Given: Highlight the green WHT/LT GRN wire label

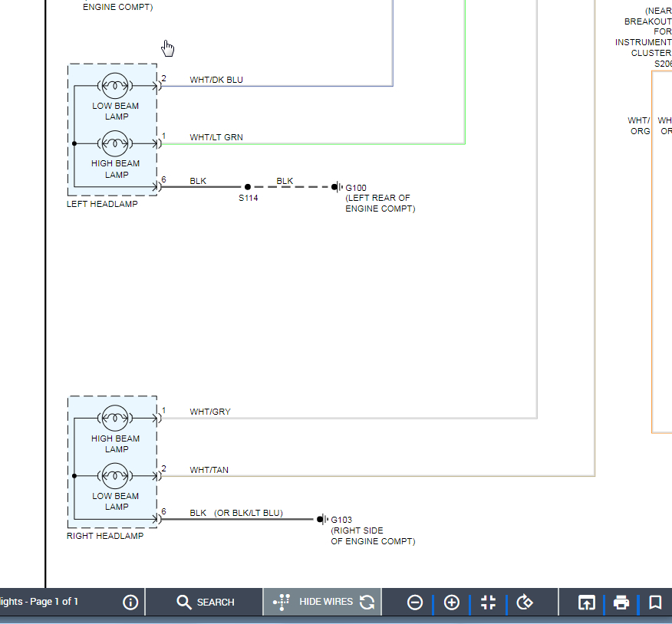Looking at the screenshot, I should click(216, 138).
